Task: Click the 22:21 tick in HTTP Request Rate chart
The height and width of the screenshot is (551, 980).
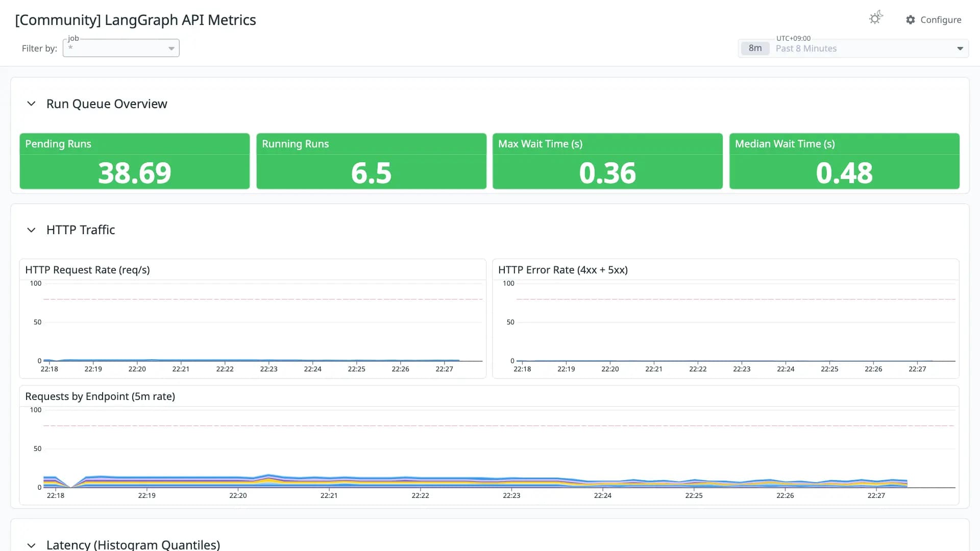Action: tap(181, 369)
